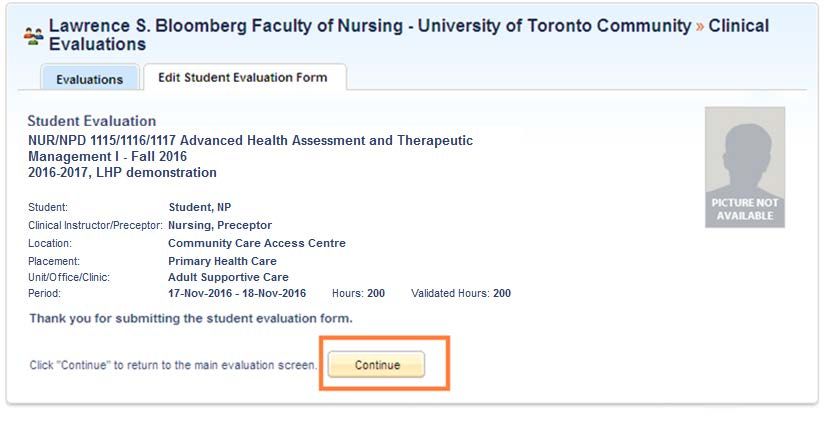The image size is (826, 421).
Task: Click the Picture Not Available student photo
Action: [744, 168]
